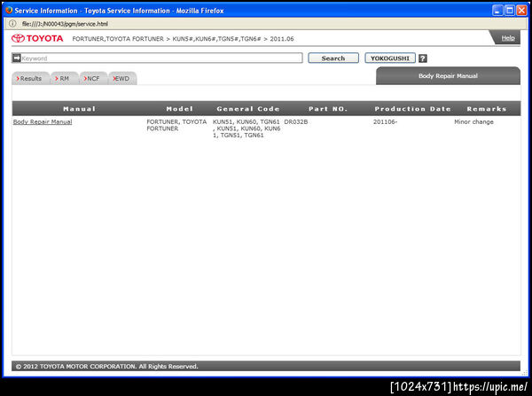The width and height of the screenshot is (532, 396).
Task: Select the Body Repair Manual tab
Action: click(x=448, y=76)
